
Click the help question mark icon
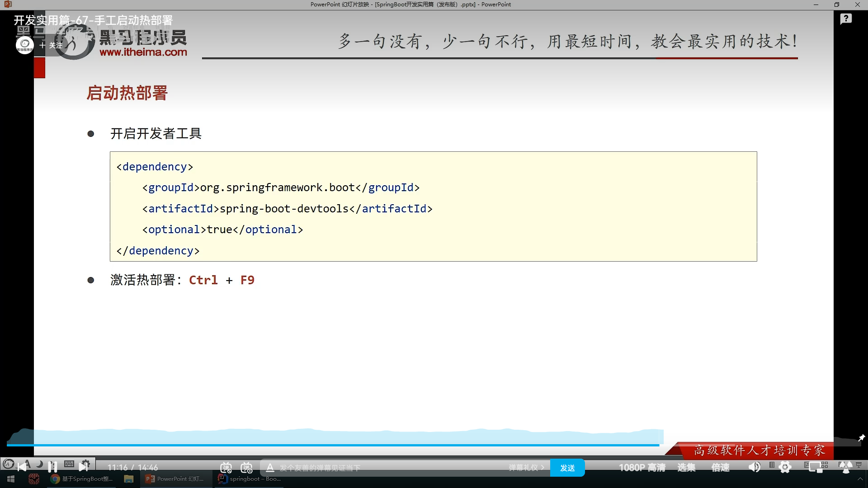pos(846,19)
